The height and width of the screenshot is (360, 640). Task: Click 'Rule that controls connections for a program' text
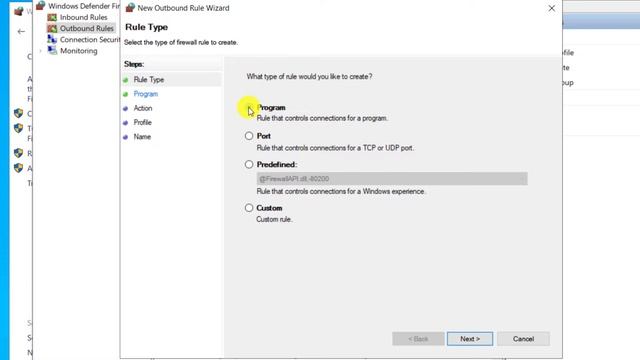pyautogui.click(x=322, y=118)
